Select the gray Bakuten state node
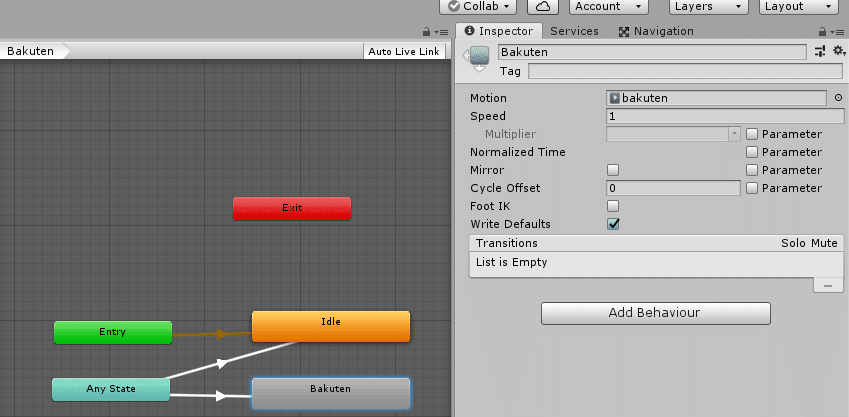The height and width of the screenshot is (417, 849). pyautogui.click(x=331, y=393)
